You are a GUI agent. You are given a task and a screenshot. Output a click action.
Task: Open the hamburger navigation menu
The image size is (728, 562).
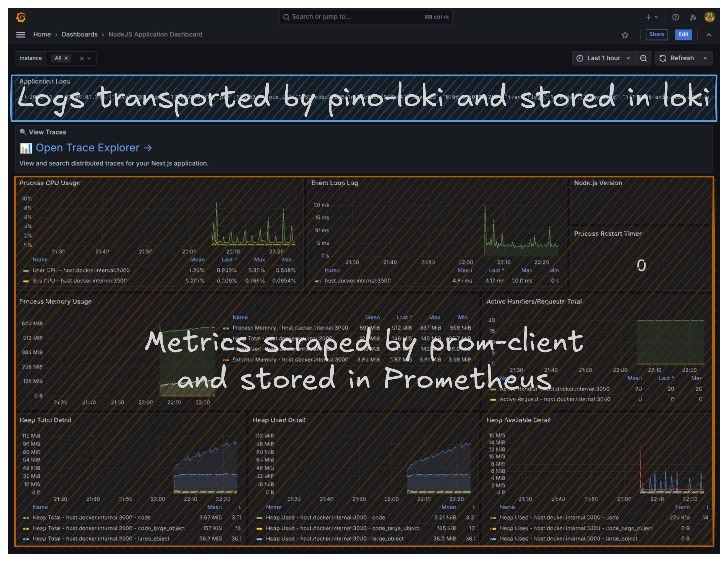[21, 35]
